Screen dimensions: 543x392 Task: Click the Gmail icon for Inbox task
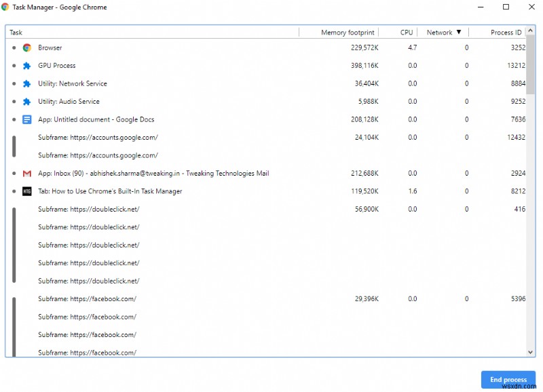click(27, 174)
